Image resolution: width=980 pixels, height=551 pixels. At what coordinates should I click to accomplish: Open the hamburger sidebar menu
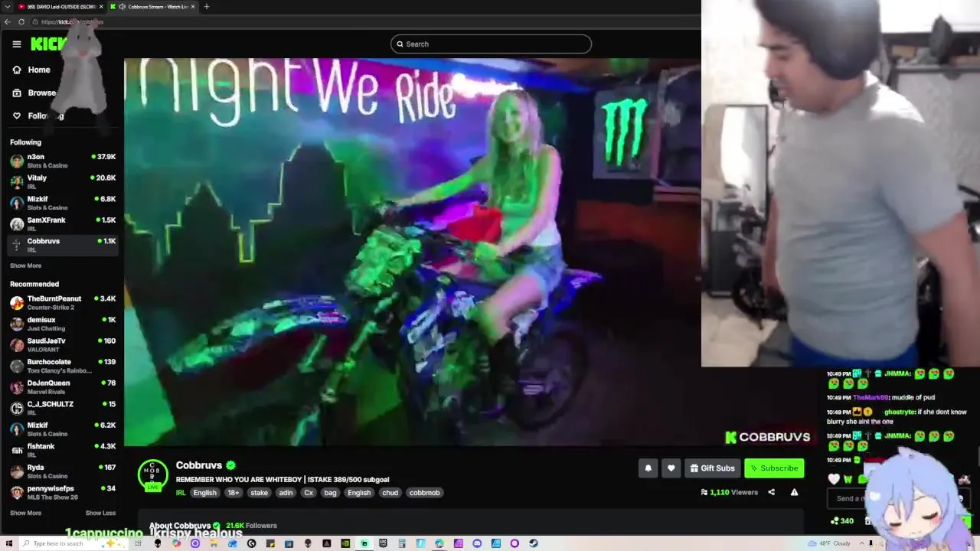[16, 44]
